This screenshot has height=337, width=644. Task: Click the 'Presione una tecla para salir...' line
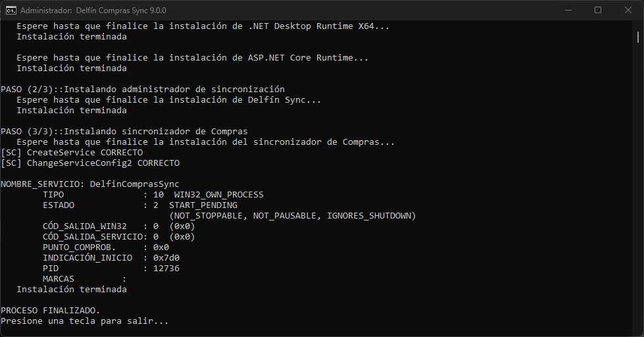pyautogui.click(x=84, y=321)
